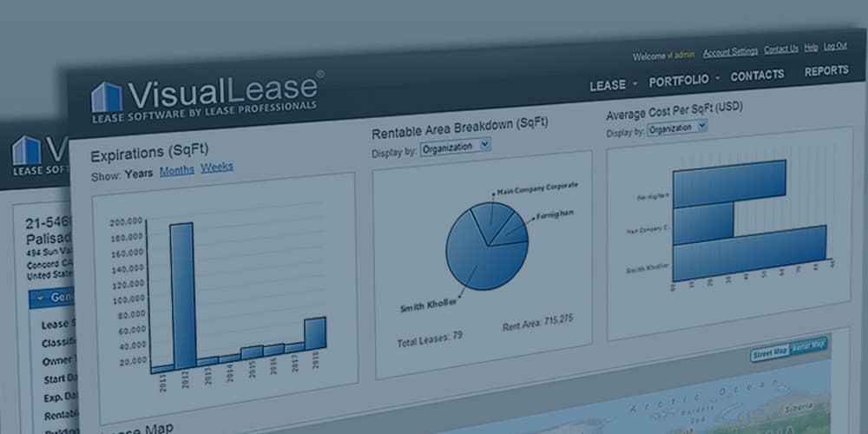The image size is (868, 434).
Task: Open the Help link
Action: tap(811, 48)
